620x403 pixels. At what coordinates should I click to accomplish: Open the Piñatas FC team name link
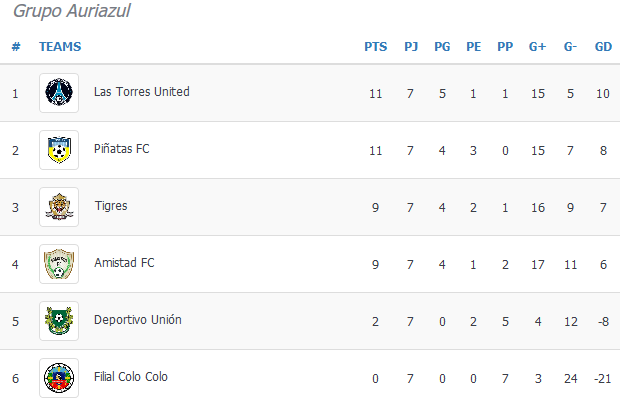pyautogui.click(x=122, y=149)
